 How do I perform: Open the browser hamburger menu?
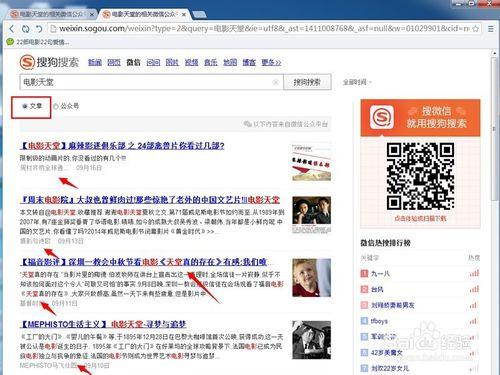click(490, 29)
